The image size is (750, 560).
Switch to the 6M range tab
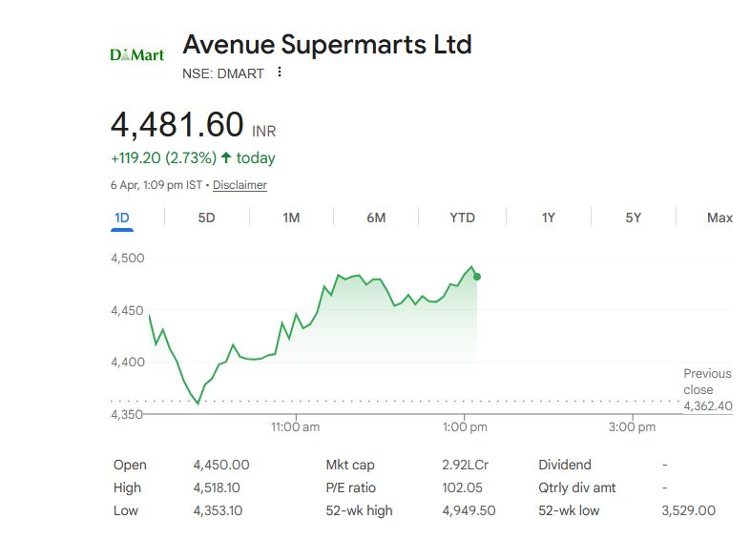376,218
